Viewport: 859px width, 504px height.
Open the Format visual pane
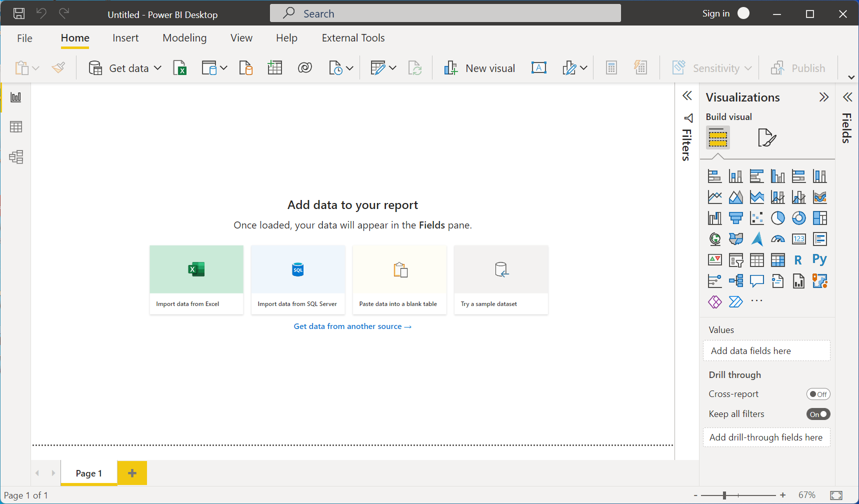coord(766,137)
